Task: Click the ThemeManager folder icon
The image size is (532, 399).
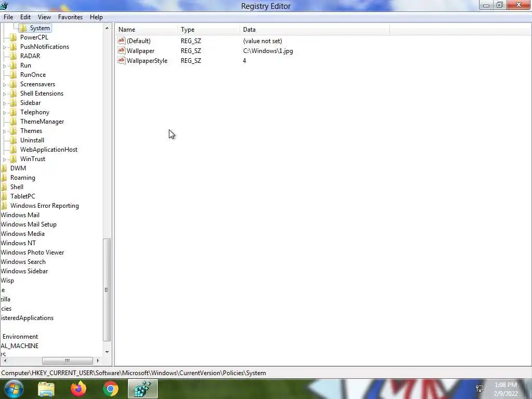Action: (x=13, y=122)
